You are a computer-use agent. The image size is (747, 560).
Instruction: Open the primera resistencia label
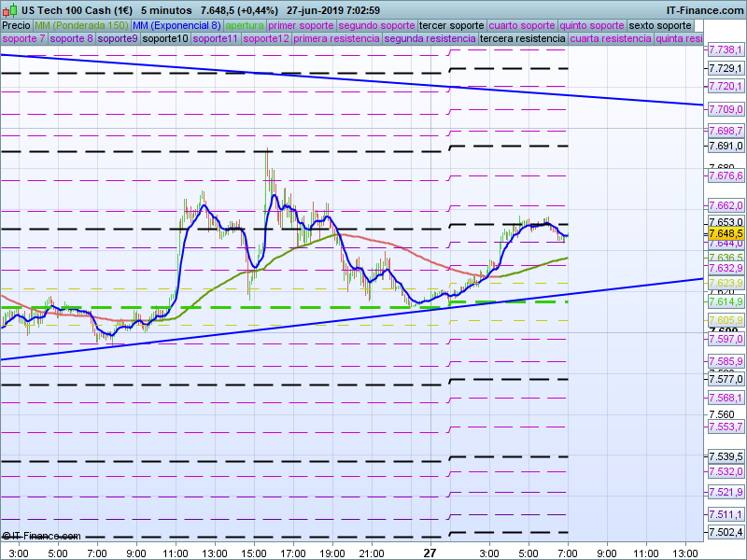[336, 39]
